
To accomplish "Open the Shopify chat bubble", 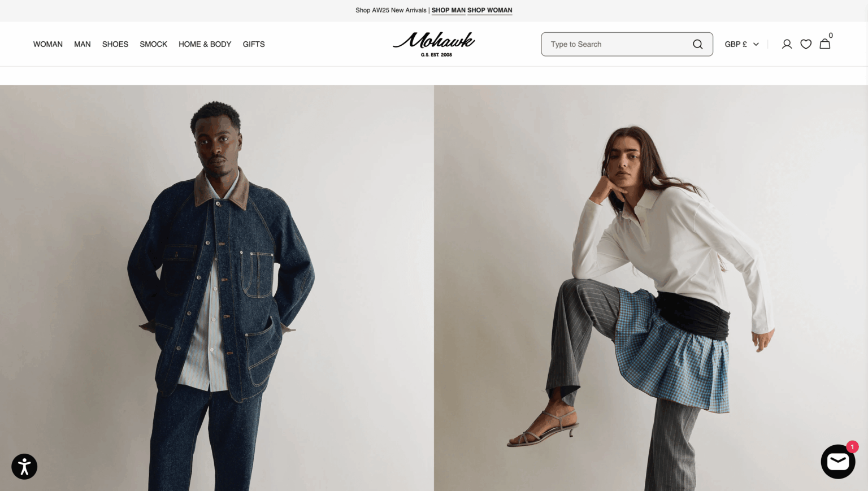I will pos(838,462).
